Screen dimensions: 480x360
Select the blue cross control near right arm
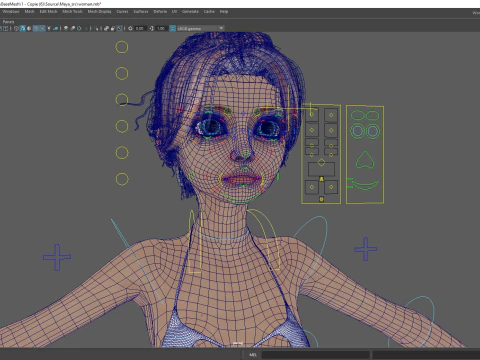[366, 249]
